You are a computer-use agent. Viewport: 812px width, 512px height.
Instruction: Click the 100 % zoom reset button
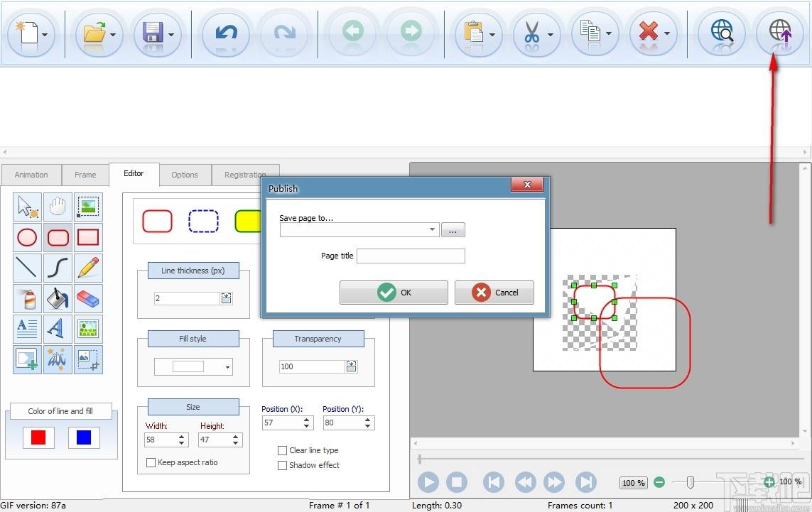click(x=634, y=482)
